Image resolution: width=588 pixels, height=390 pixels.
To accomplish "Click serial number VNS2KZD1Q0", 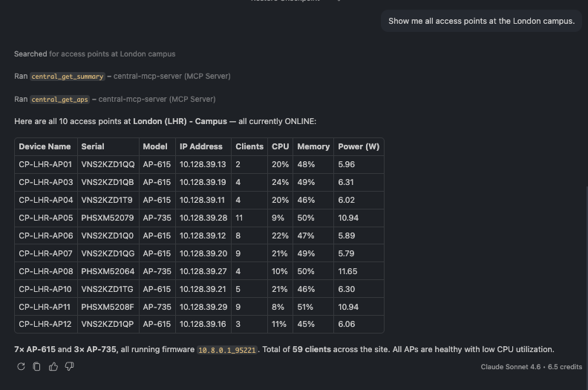I will pos(107,235).
